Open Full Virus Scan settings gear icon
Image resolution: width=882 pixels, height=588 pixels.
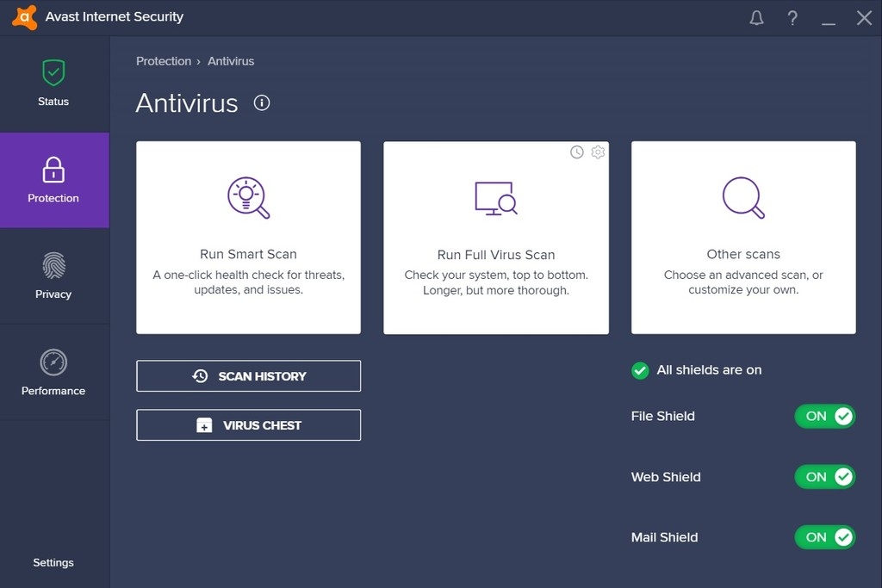coord(598,152)
